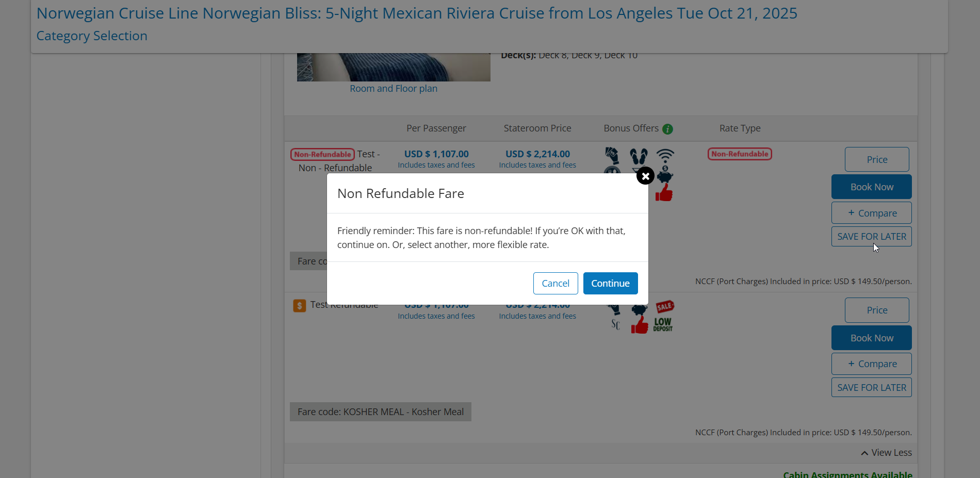Click the flip-flops bonus offer icon
Screen dimensions: 980x478
pos(639,156)
